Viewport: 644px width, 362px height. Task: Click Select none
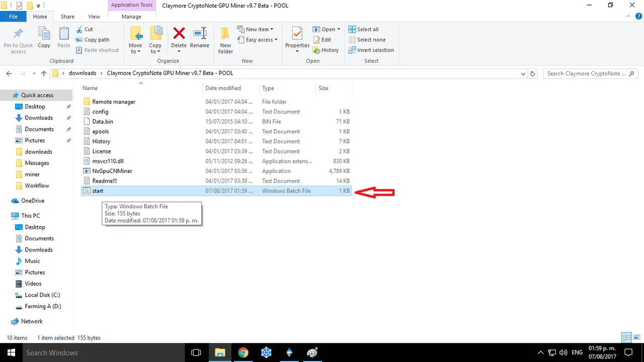point(367,40)
